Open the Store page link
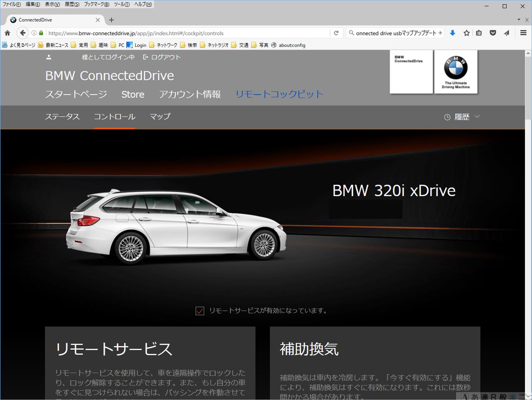Screen dimensions: 532x400 point(133,94)
